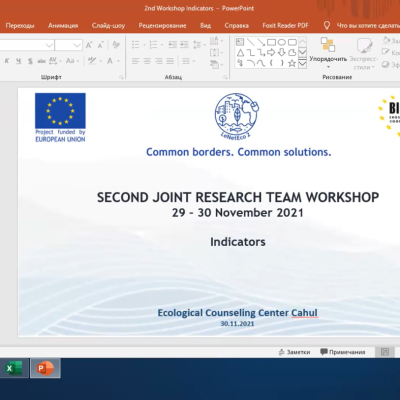The height and width of the screenshot is (400, 400).
Task: Open the Foxit Reader PDF tab
Action: tap(285, 26)
